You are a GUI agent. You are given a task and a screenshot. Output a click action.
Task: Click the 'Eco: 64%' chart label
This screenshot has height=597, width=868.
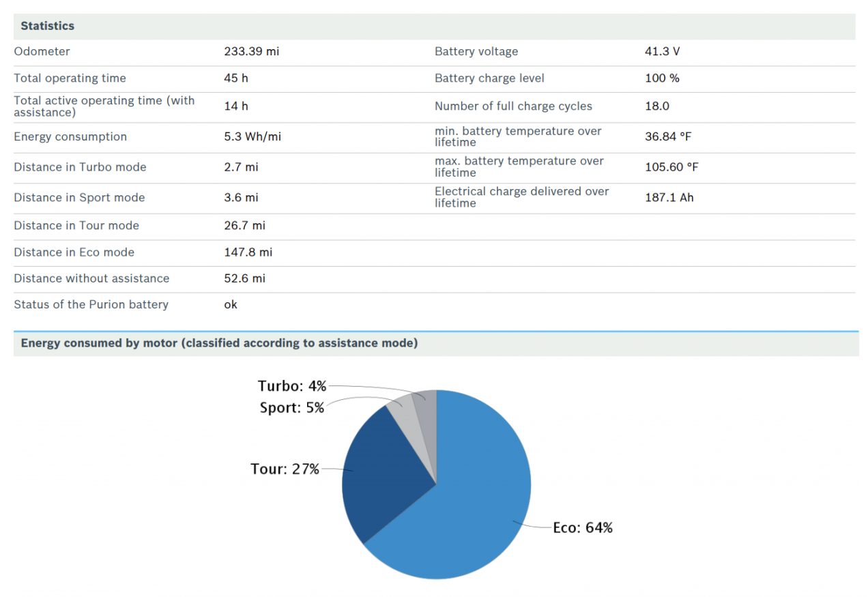(583, 527)
